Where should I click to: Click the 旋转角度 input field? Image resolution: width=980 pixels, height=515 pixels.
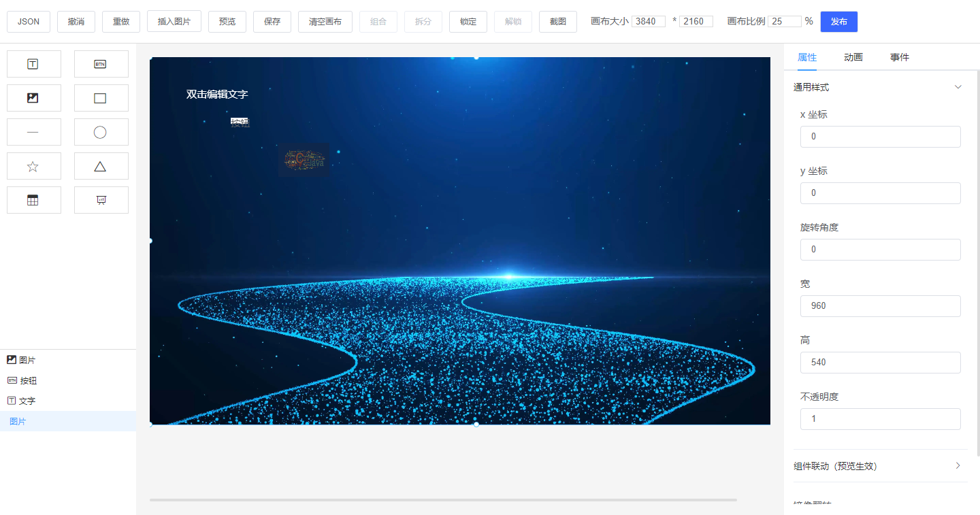coord(881,250)
